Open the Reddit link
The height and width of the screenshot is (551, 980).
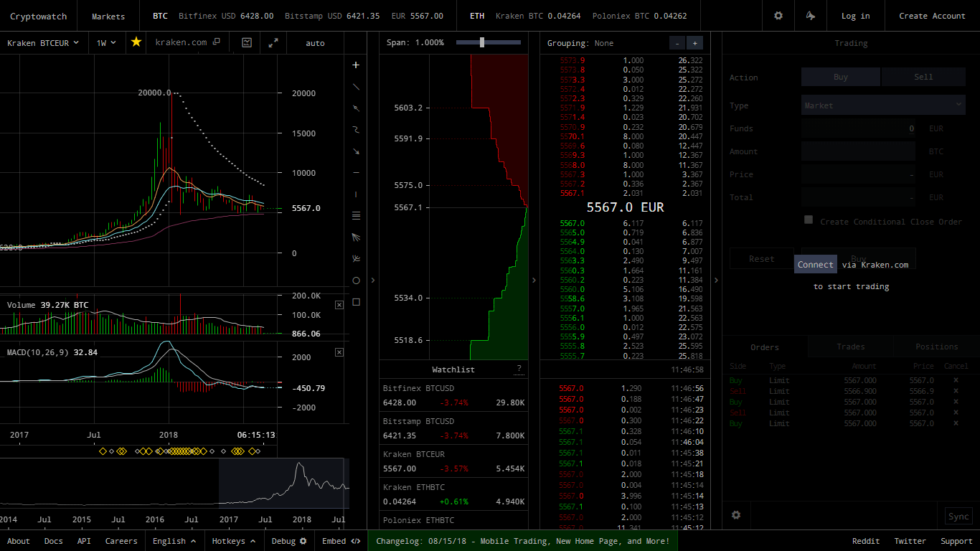pyautogui.click(x=866, y=541)
